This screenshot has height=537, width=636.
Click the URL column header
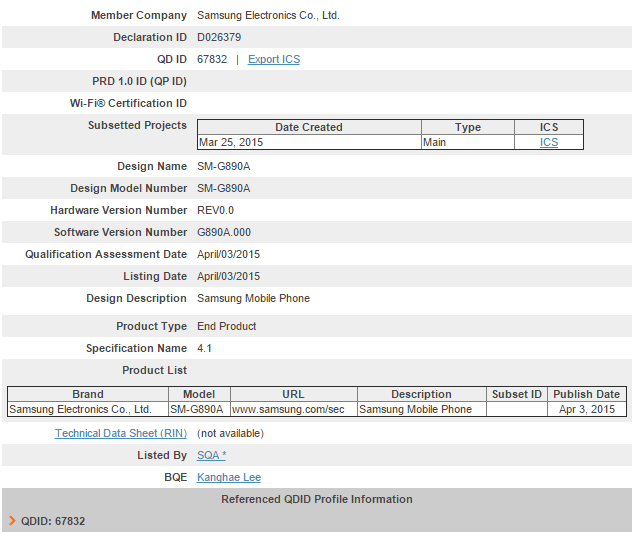tap(293, 394)
